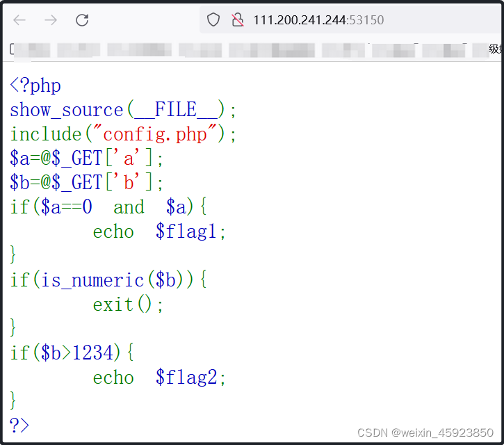Click the "$a=@$_GET['a'];" line

click(86, 159)
